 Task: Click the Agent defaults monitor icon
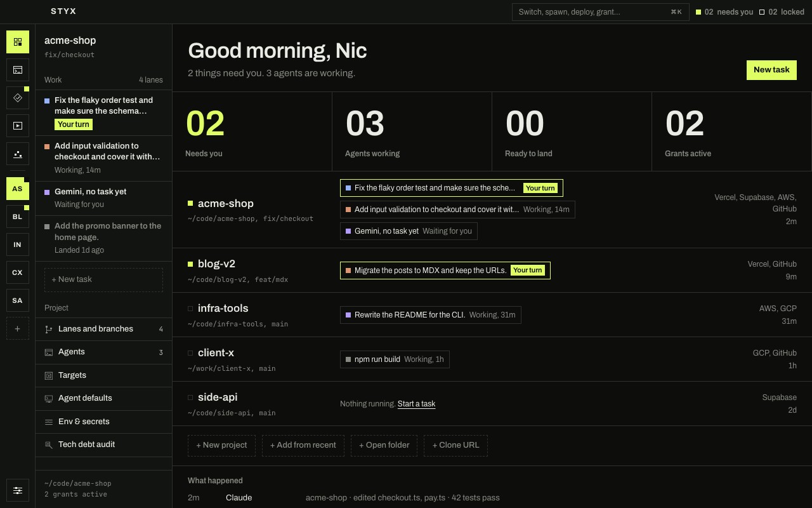49,398
